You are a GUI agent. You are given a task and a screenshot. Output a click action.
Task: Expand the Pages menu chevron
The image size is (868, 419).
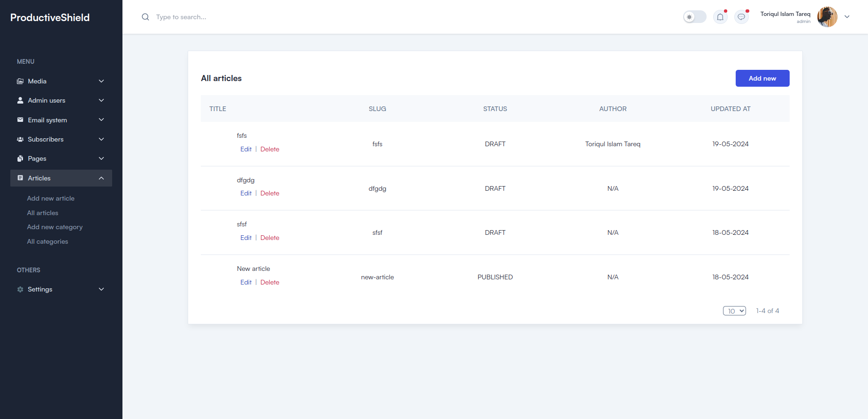(x=101, y=159)
